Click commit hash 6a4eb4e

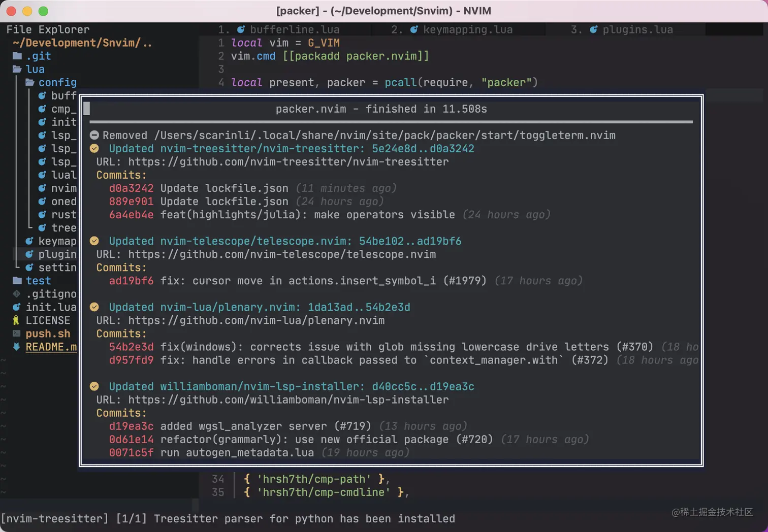point(131,214)
